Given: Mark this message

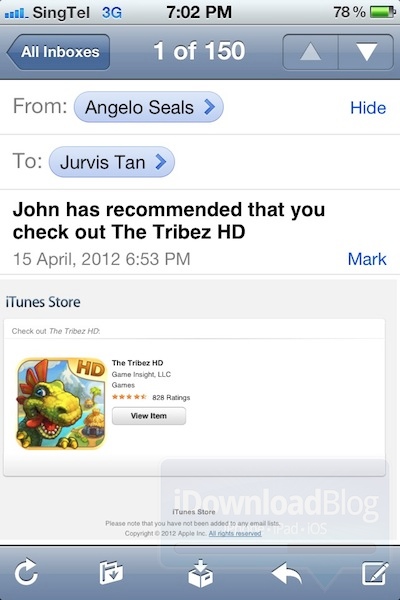Looking at the screenshot, I should click(x=367, y=259).
